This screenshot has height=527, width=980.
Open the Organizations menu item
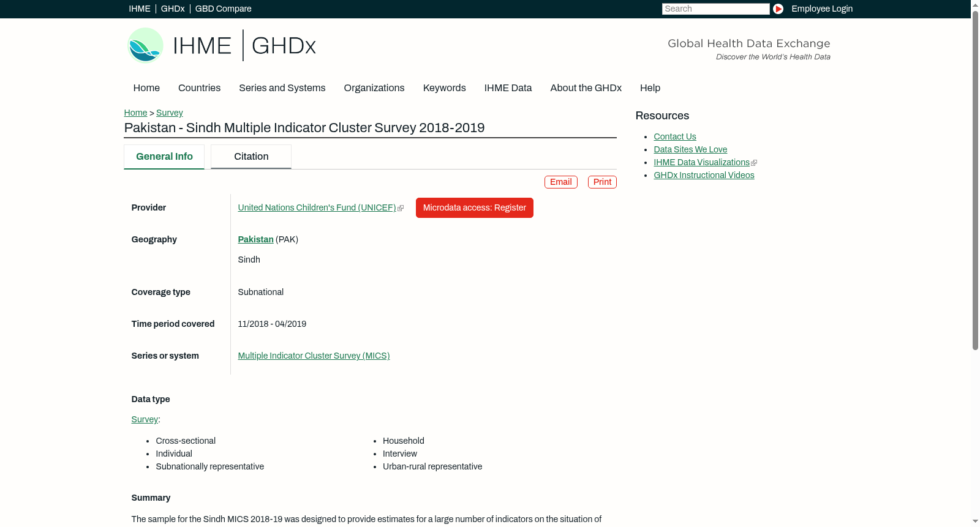[x=374, y=88]
